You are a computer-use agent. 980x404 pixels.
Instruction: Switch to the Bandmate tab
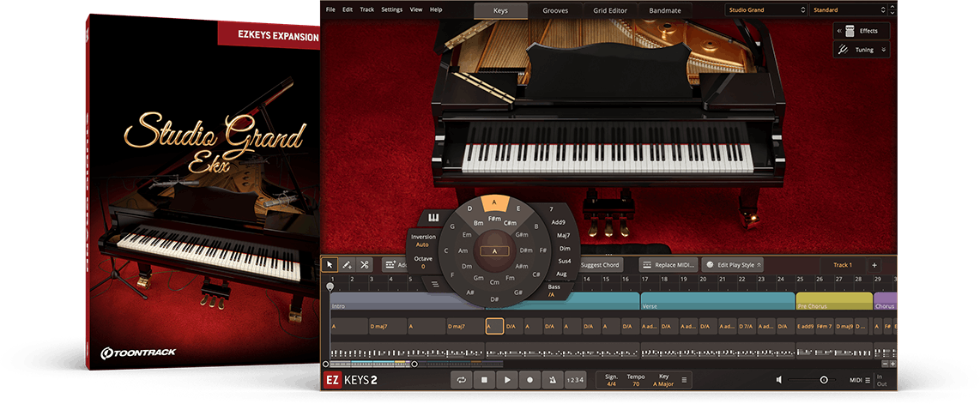pos(665,10)
